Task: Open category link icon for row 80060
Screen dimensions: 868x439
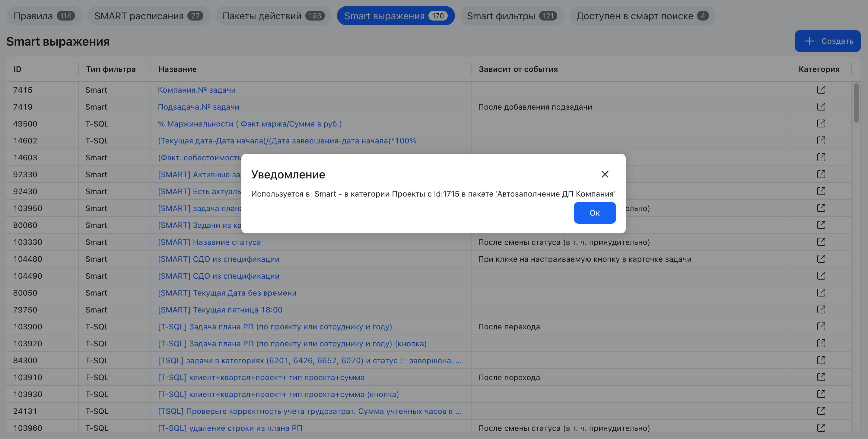Action: tap(821, 225)
